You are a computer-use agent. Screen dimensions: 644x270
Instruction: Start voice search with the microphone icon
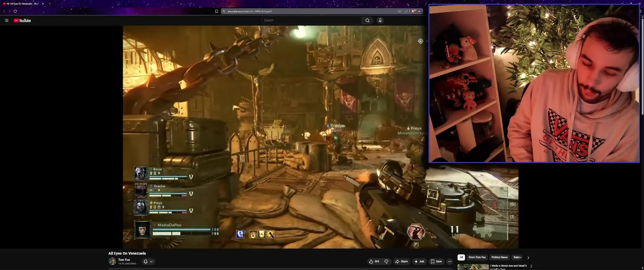[380, 20]
